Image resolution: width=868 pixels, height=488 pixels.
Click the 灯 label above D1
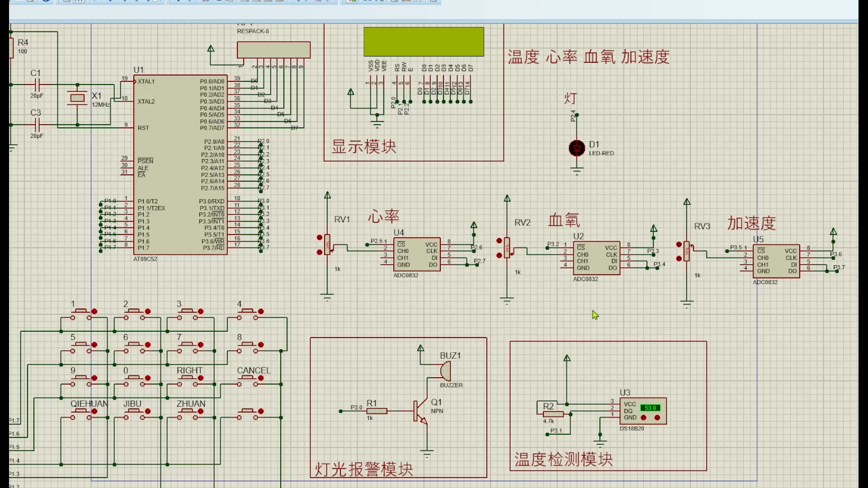point(571,98)
